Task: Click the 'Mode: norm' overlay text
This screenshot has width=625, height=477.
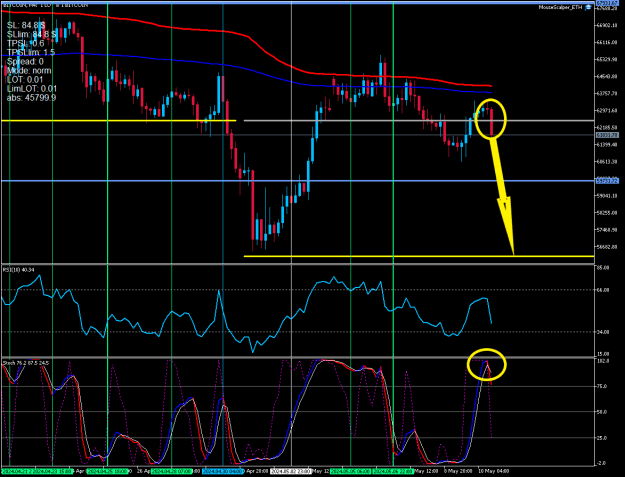Action: (29, 71)
